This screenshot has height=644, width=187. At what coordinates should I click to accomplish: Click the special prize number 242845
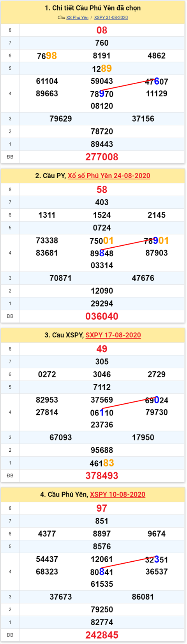tap(102, 635)
